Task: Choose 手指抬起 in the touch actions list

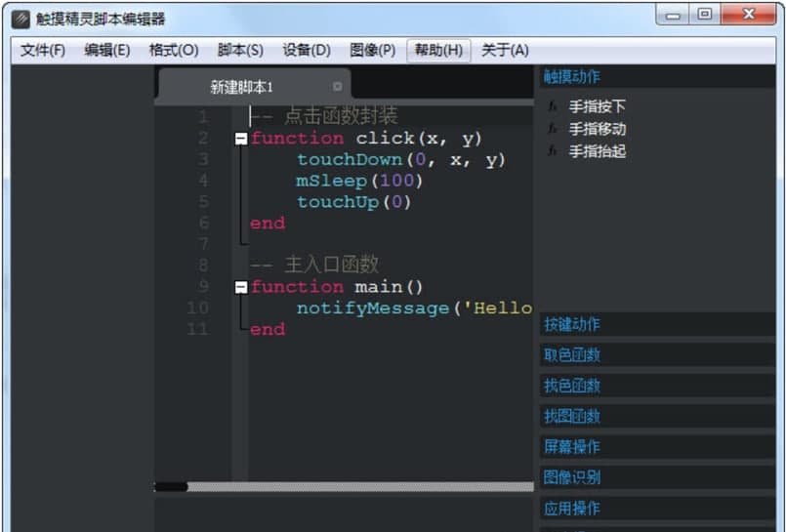Action: click(598, 151)
